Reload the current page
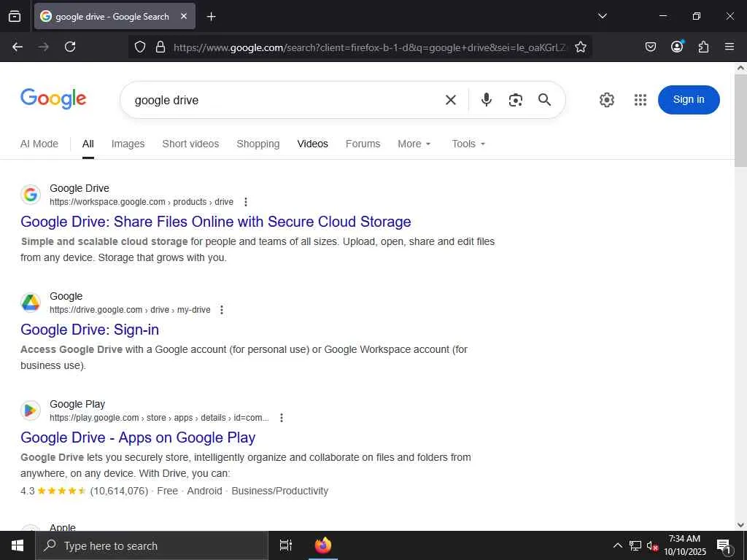This screenshot has width=747, height=560. pyautogui.click(x=70, y=47)
